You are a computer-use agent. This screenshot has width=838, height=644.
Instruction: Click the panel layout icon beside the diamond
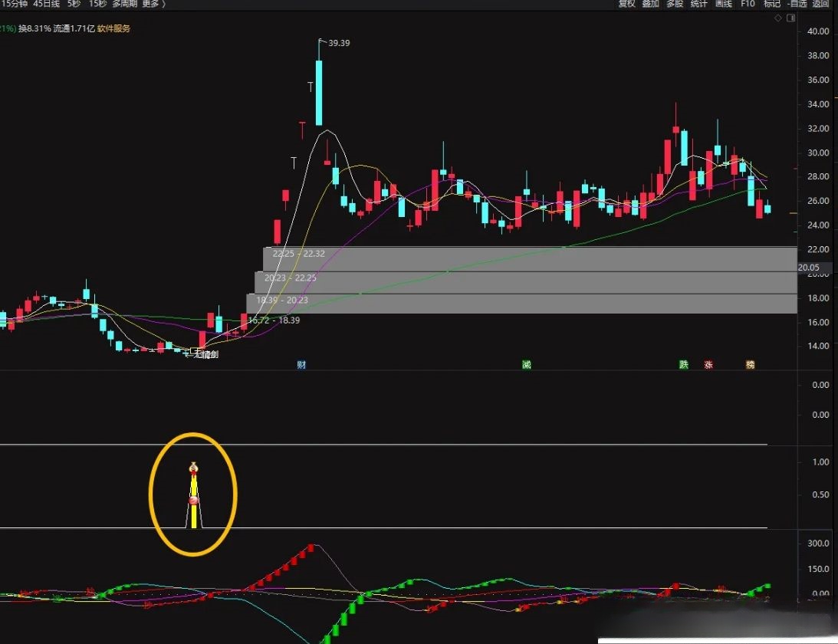point(790,18)
